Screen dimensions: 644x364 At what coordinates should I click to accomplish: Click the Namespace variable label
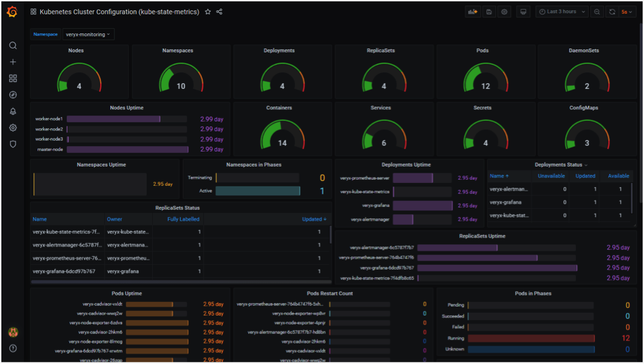click(46, 35)
